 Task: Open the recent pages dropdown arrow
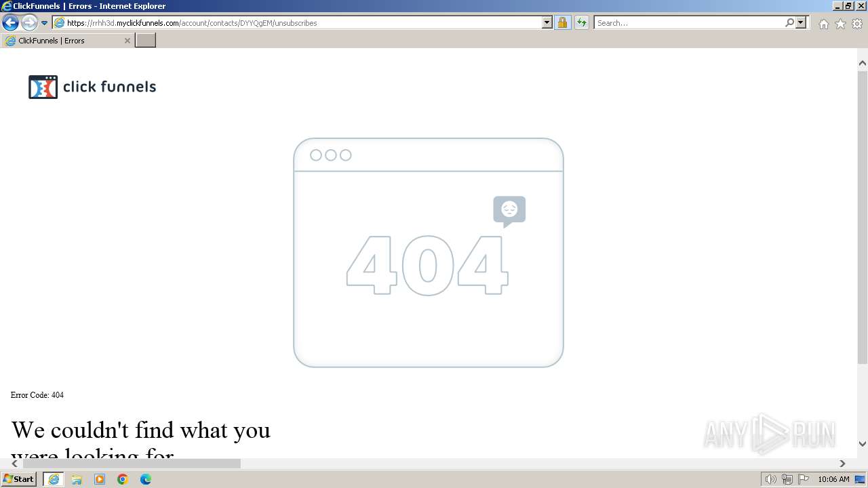click(x=45, y=23)
